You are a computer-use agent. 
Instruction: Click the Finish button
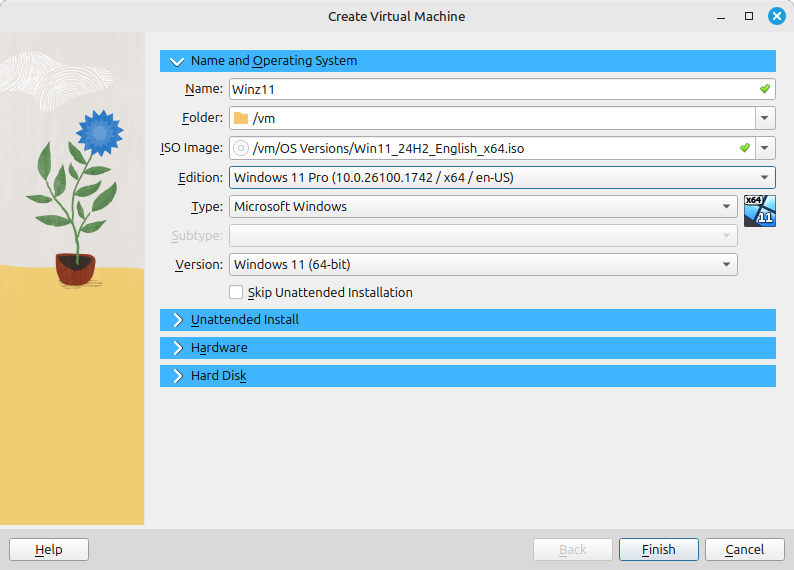tap(659, 550)
